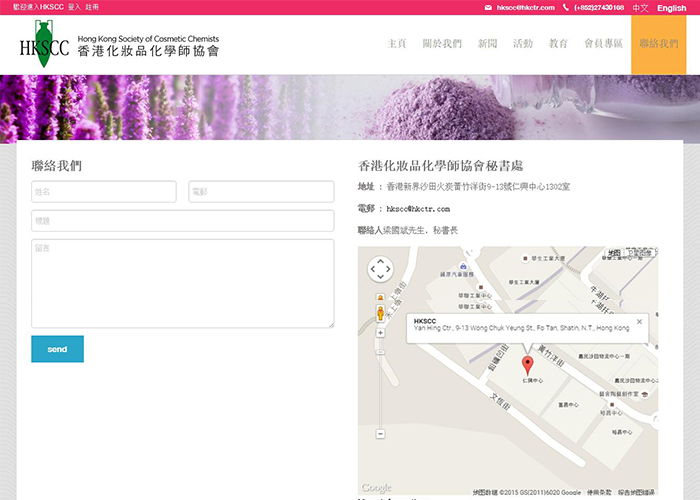Screen dimensions: 700x500
Task: Click the 登入 login link
Action: 74,7
